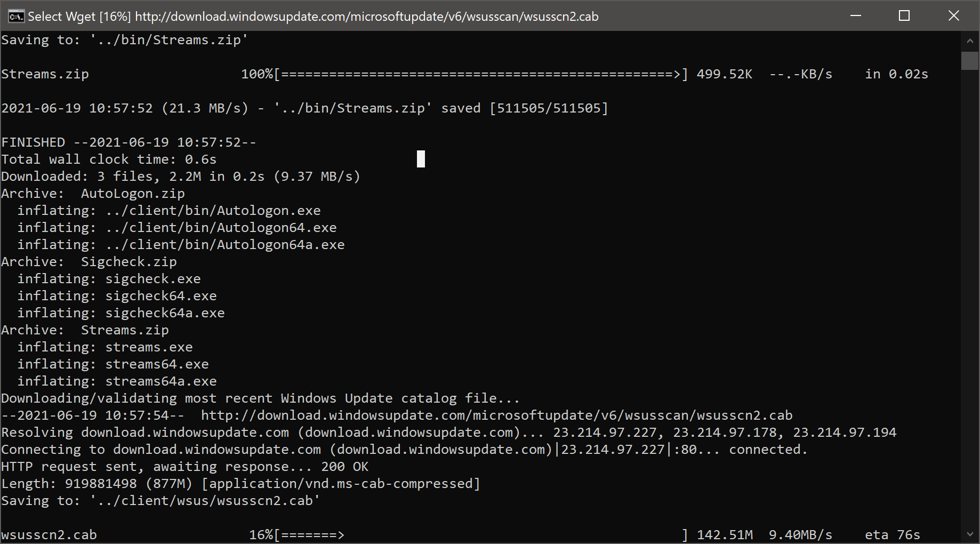Maximize the Wget console window
This screenshot has width=980, height=544.
904,16
